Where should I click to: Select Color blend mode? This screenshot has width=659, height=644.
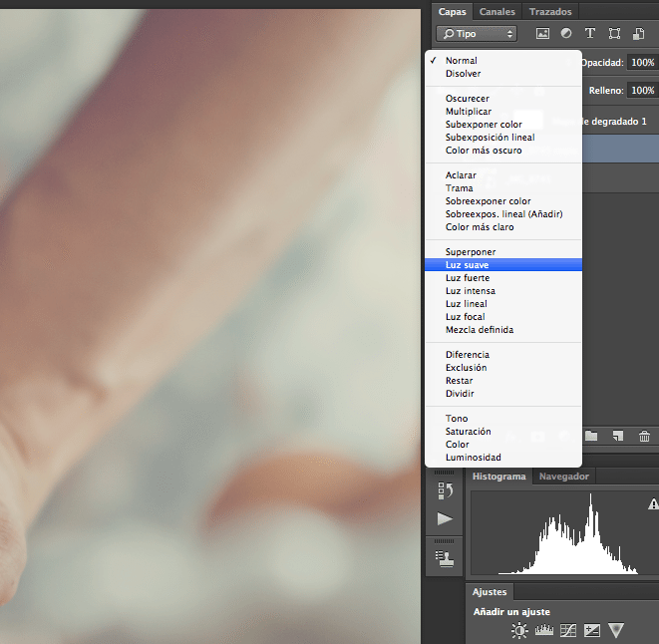(x=503, y=445)
